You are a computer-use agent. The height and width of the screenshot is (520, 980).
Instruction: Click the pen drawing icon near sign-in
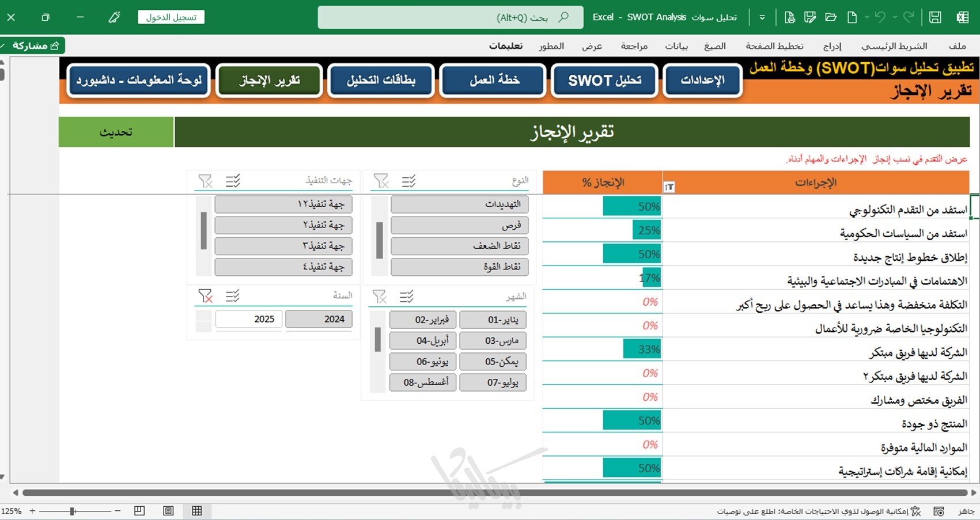point(114,17)
